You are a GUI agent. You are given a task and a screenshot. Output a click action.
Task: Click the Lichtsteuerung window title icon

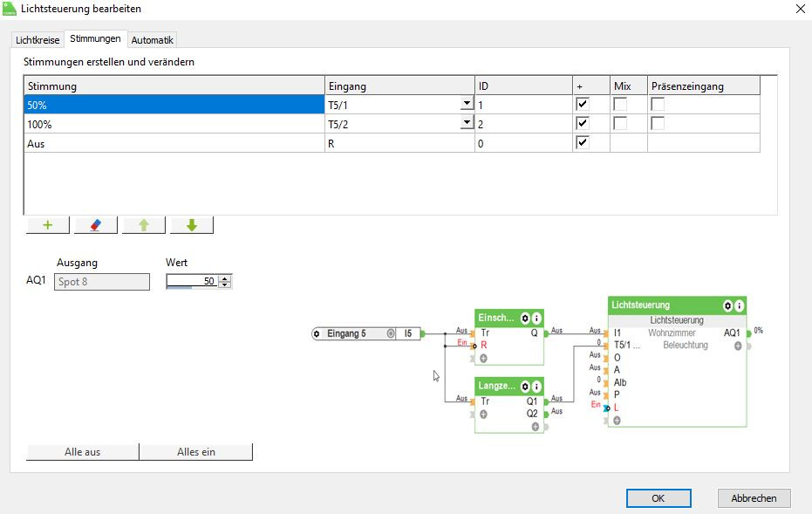(x=10, y=9)
